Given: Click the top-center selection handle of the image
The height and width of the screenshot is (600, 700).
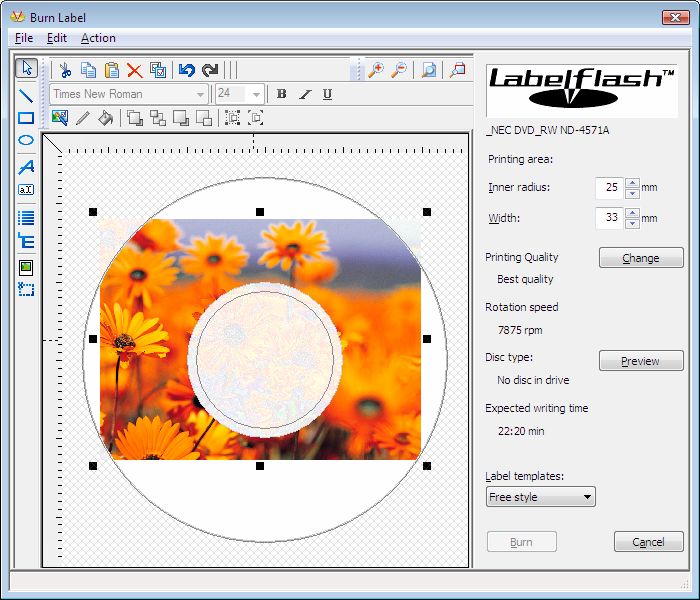Looking at the screenshot, I should click(x=260, y=212).
